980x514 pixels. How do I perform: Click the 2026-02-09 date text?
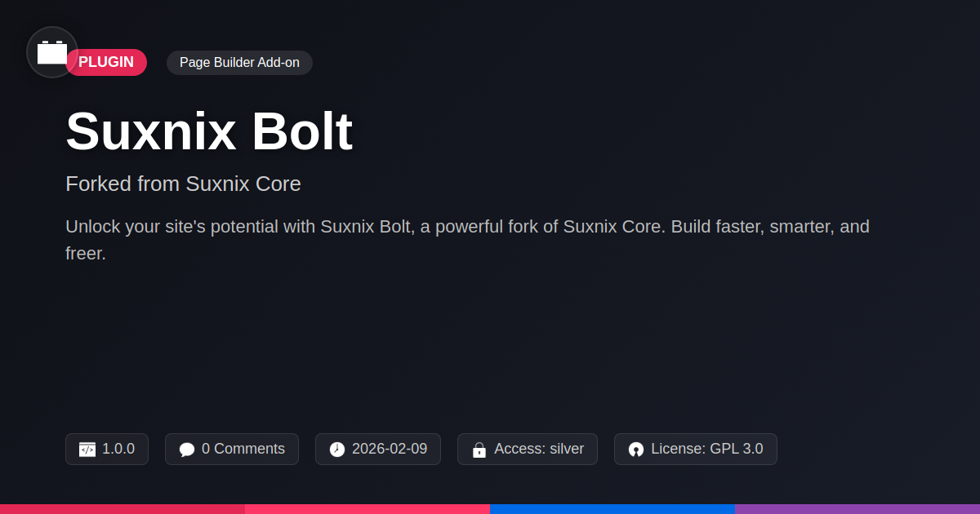[390, 449]
